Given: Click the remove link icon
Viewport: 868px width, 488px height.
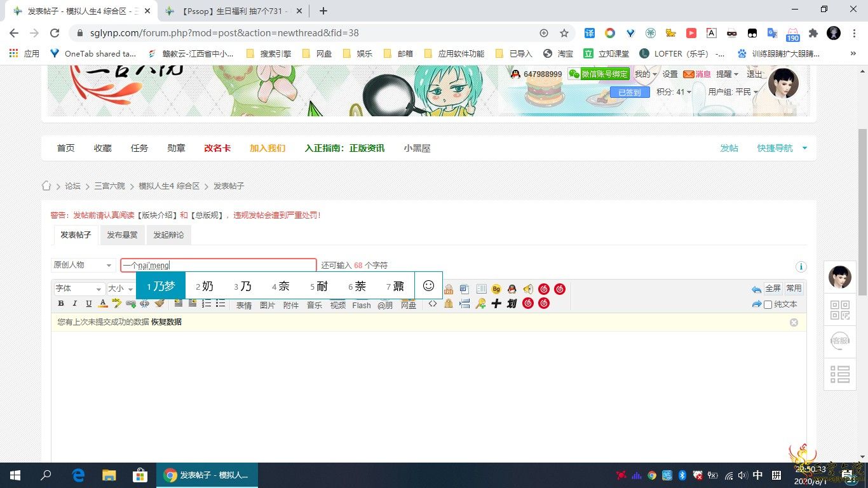Looking at the screenshot, I should click(144, 304).
